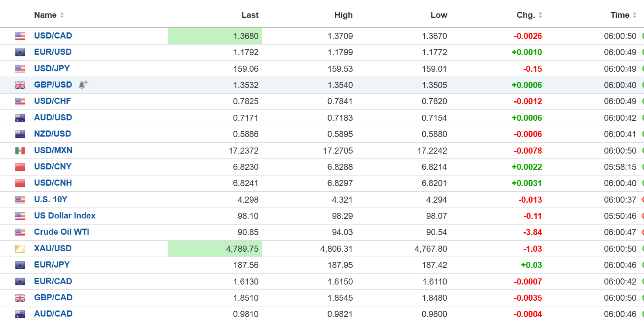
Task: Click the alert bell icon beside GBP/USD
Action: tap(83, 84)
